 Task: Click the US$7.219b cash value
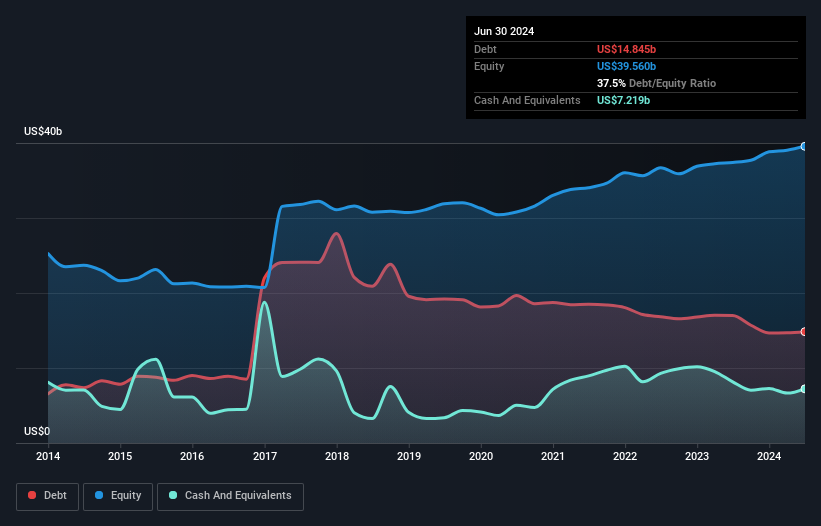click(623, 100)
